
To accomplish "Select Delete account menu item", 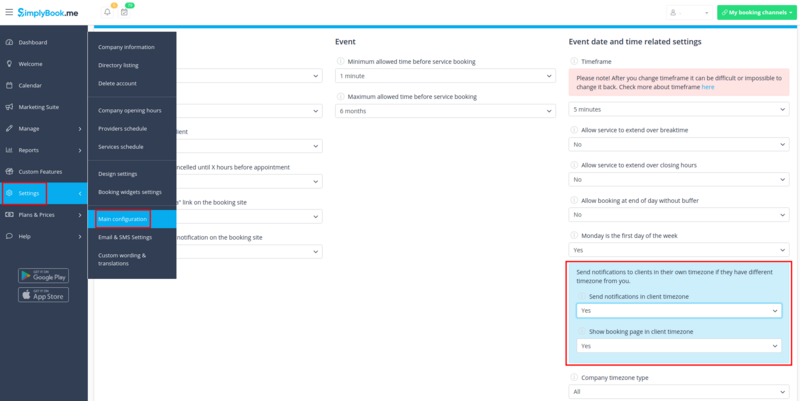I will tap(117, 83).
